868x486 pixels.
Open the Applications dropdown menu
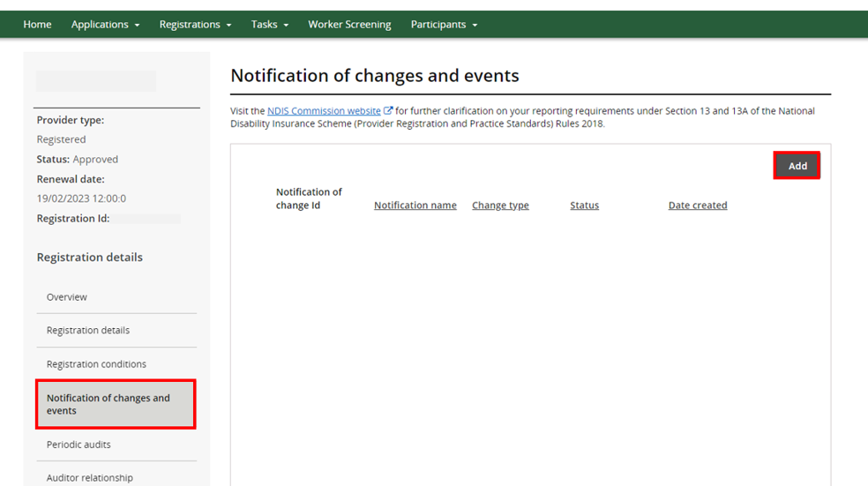[x=105, y=25]
